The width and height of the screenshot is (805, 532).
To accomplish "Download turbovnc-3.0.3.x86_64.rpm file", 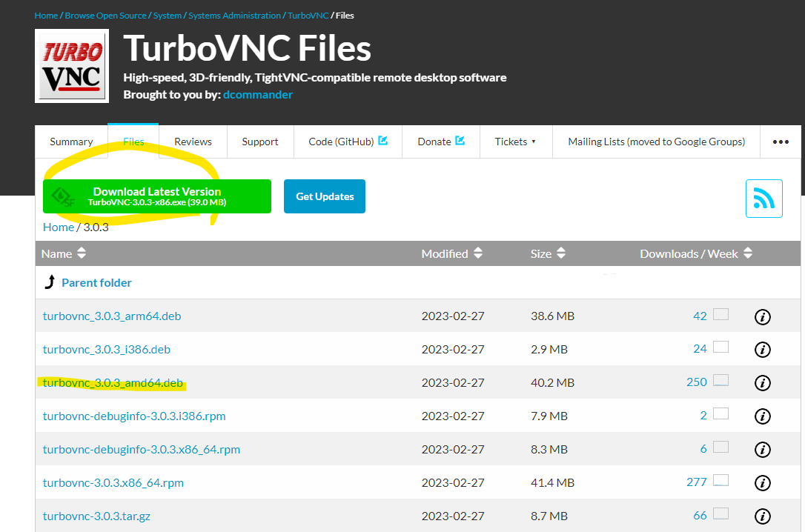I will [x=113, y=483].
